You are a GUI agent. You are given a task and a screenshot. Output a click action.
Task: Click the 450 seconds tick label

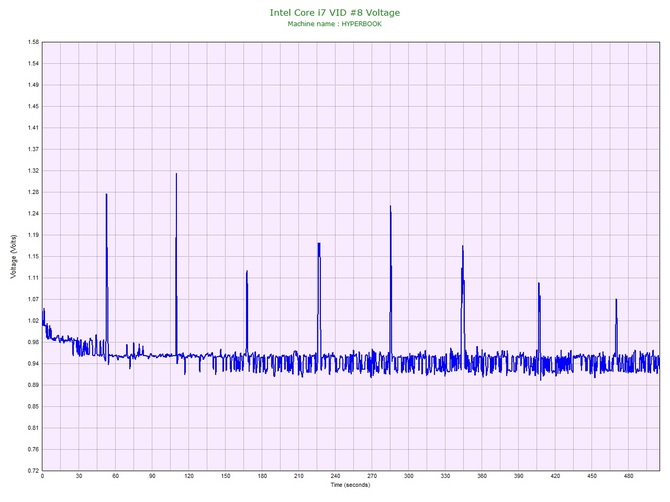coord(592,476)
